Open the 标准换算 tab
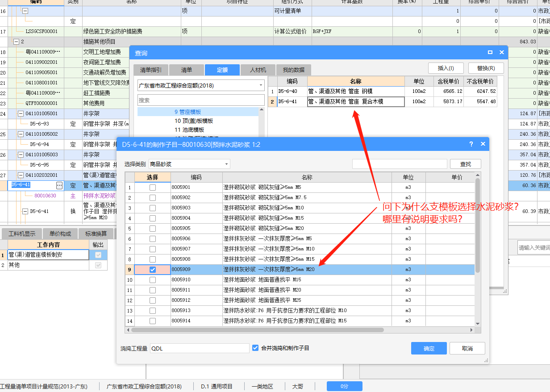Image resolution: width=550 pixels, height=392 pixels. pos(96,234)
